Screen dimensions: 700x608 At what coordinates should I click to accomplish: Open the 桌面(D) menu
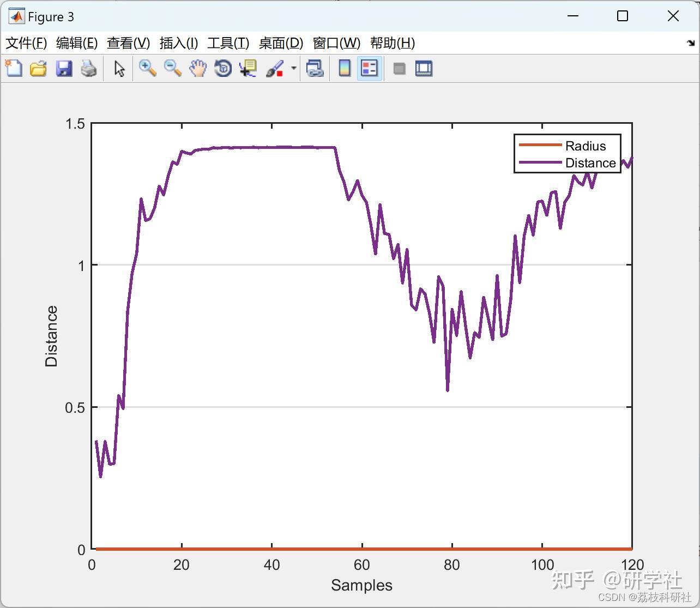click(x=281, y=43)
